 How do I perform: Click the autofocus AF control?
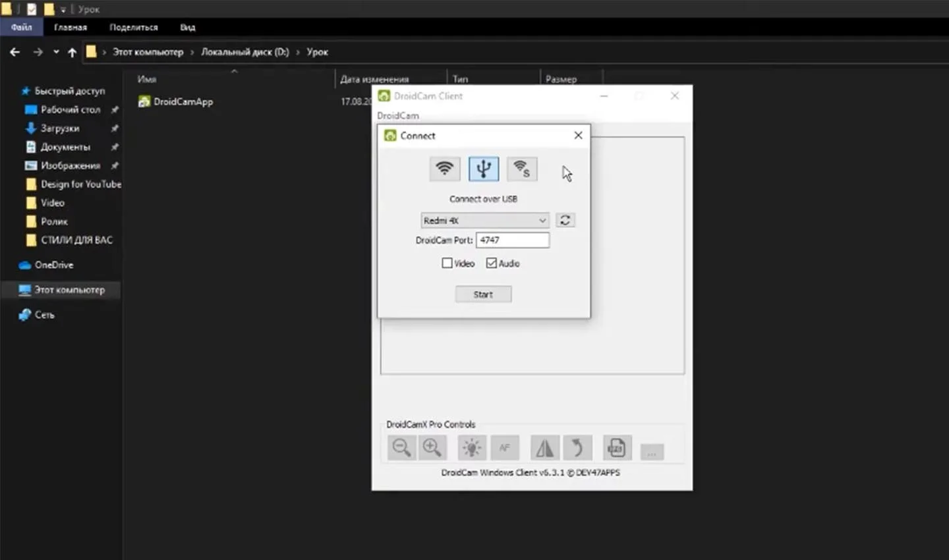(x=505, y=448)
